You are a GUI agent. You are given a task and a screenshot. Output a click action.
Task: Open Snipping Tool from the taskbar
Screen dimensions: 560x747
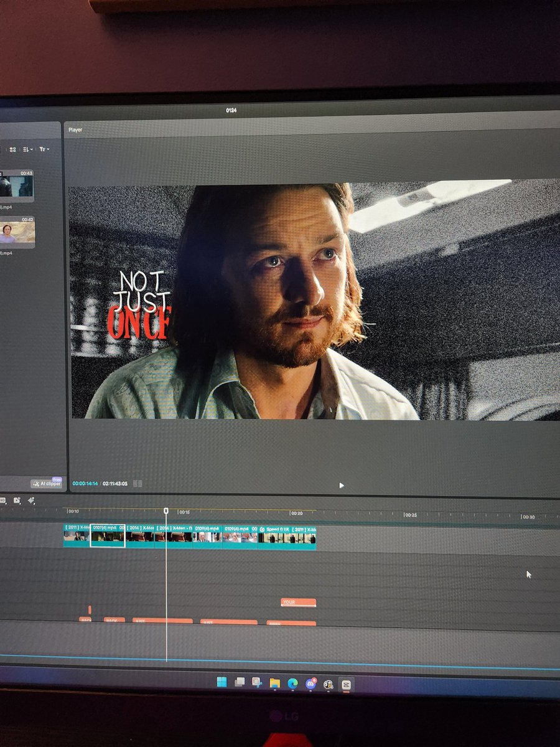pyautogui.click(x=257, y=684)
